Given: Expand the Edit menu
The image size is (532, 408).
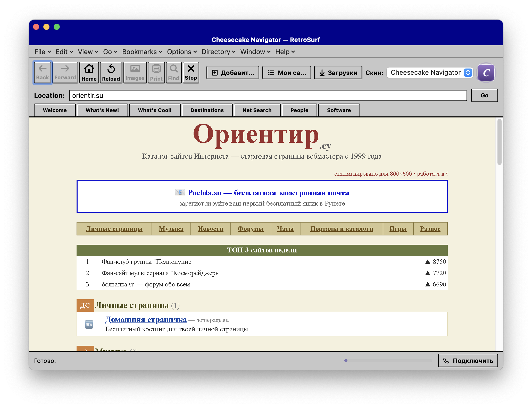Looking at the screenshot, I should click(64, 52).
